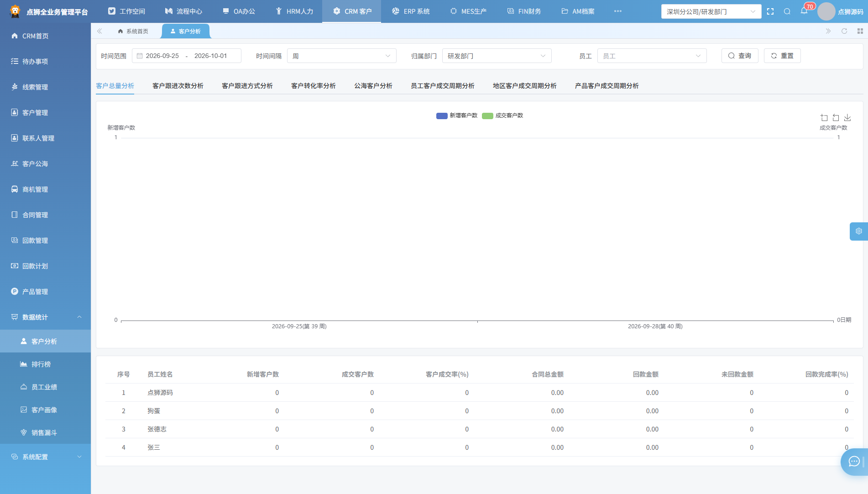This screenshot has height=494, width=868.
Task: Open the tab grid menu icon
Action: [860, 31]
